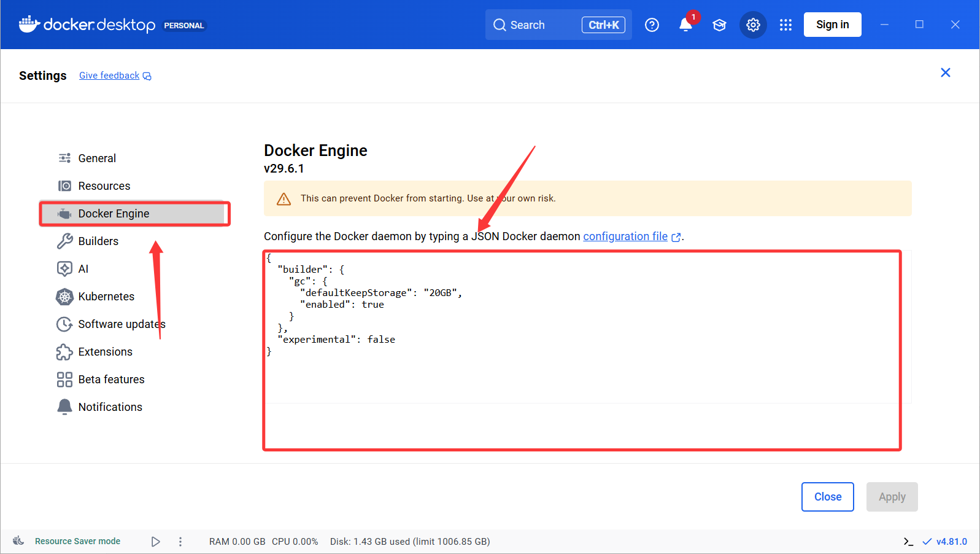
Task: Open the three-dot menu in status bar
Action: tap(180, 542)
